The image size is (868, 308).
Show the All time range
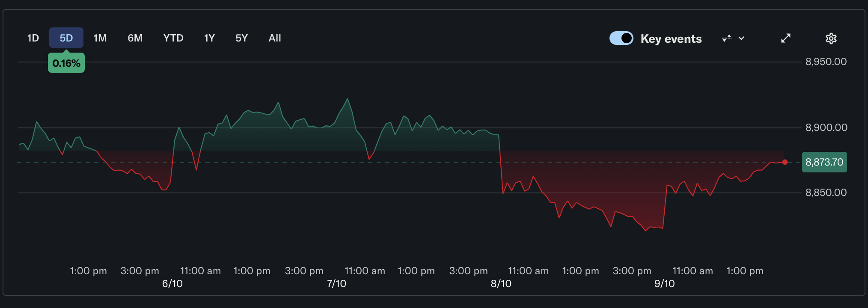[x=275, y=38]
